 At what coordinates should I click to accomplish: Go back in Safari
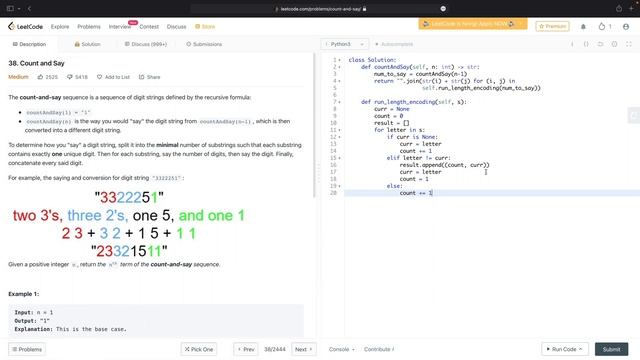[x=29, y=8]
